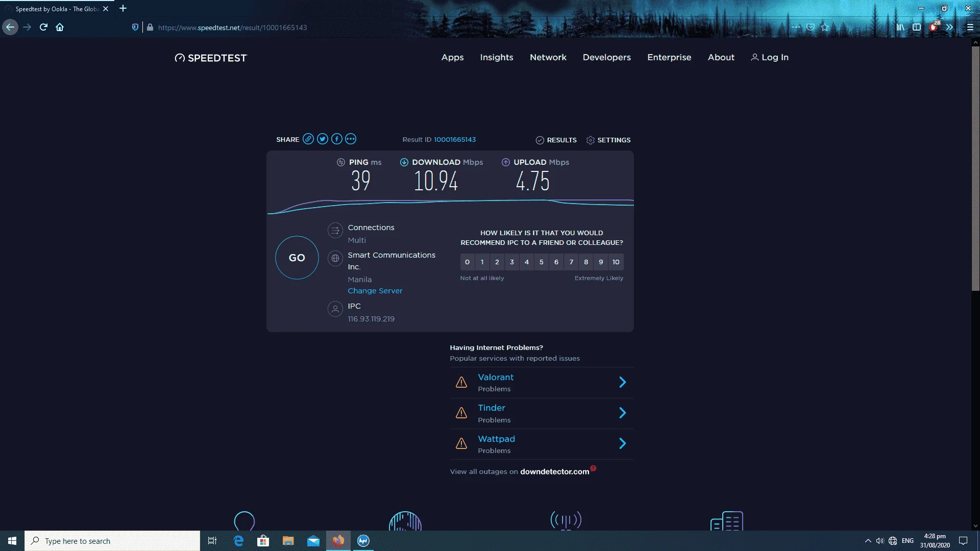Go to browser Home page
This screenshot has height=551, width=980.
(x=60, y=27)
